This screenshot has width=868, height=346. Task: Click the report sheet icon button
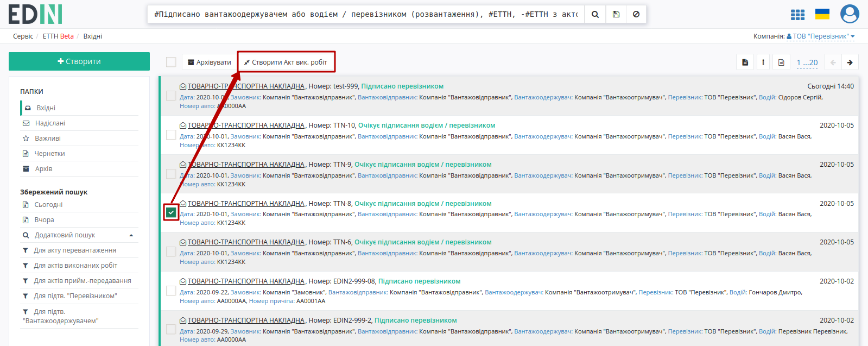click(x=781, y=62)
